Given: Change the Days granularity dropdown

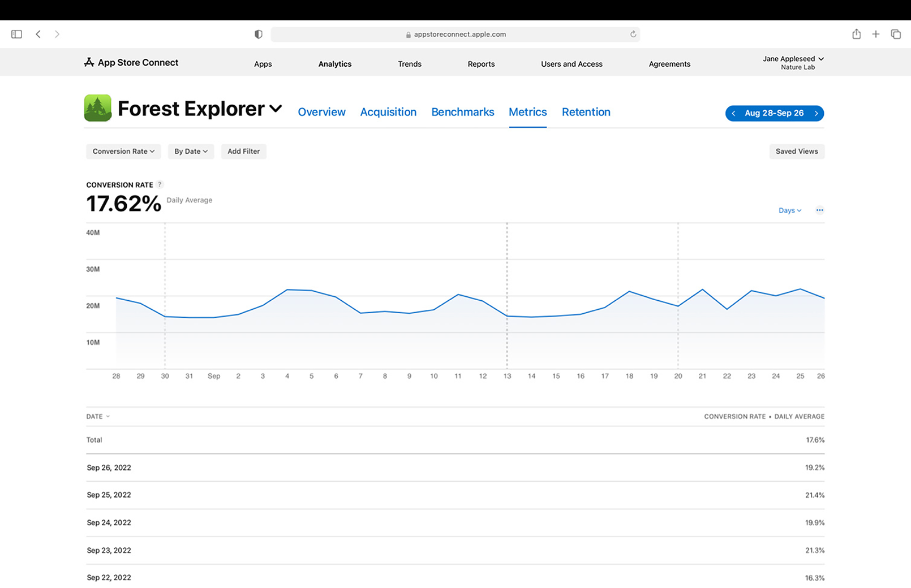Looking at the screenshot, I should click(789, 210).
